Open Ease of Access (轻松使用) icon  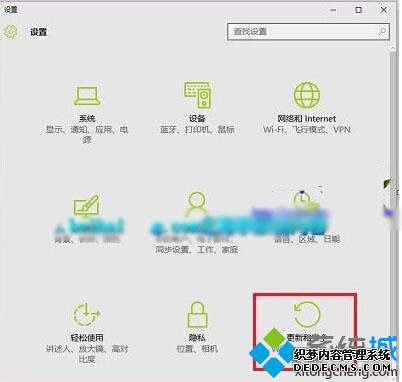[87, 314]
